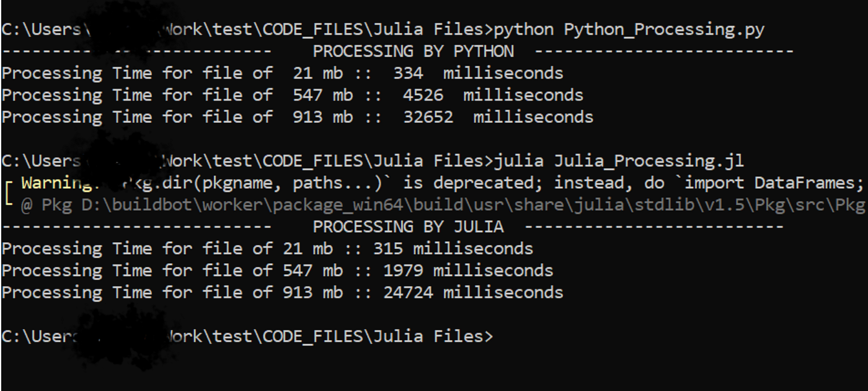Screen dimensions: 868x391
Task: Click the Julia 21 mb 315 milliseconds line
Action: click(267, 249)
